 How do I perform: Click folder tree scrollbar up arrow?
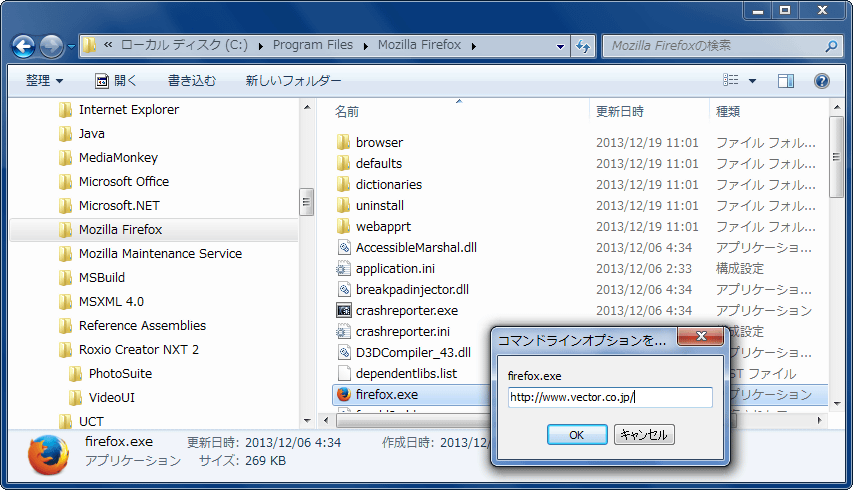(307, 107)
